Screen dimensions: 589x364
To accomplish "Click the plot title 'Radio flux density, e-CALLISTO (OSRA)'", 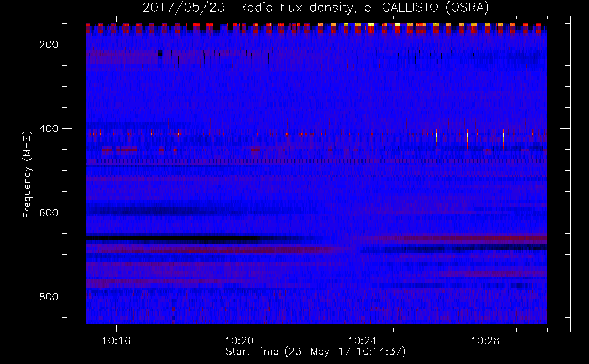I will pyautogui.click(x=364, y=8).
